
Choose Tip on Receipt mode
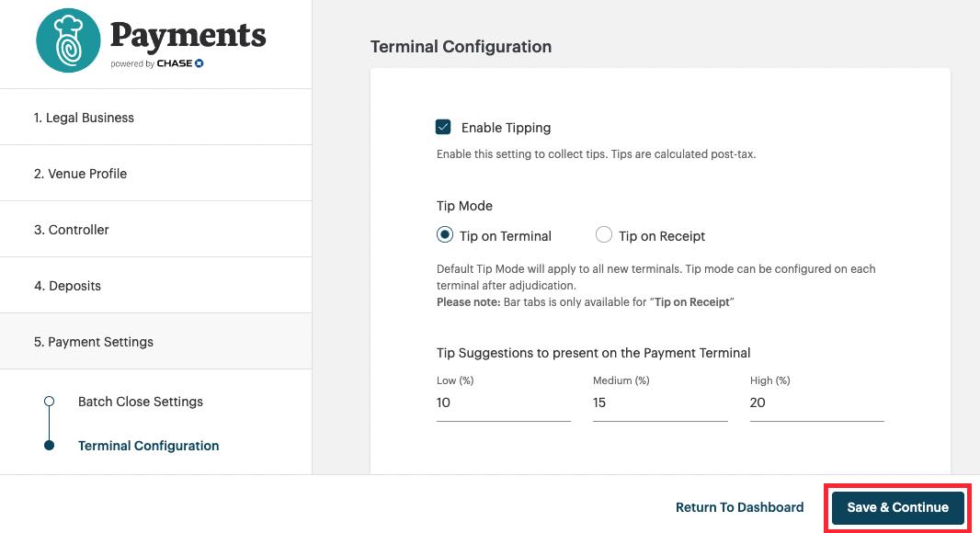tap(603, 235)
